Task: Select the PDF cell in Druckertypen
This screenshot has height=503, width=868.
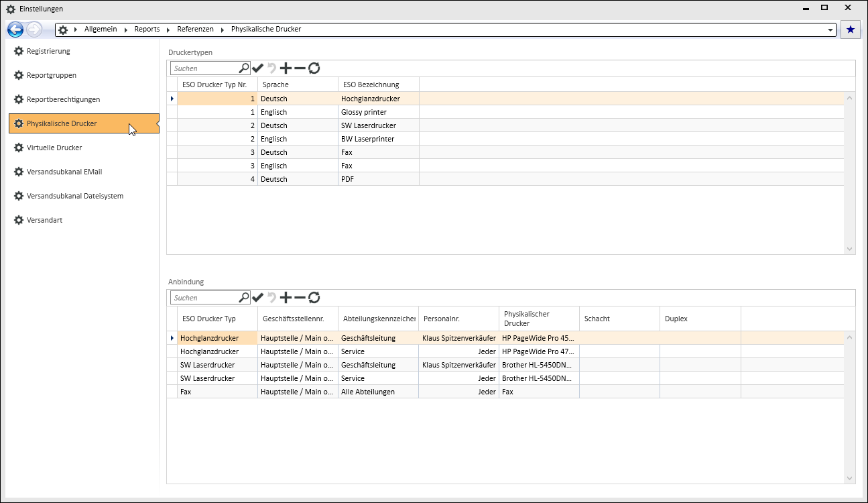Action: (379, 179)
